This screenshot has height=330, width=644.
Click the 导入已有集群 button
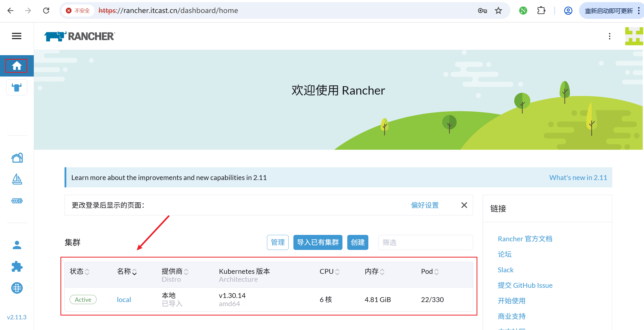[x=318, y=242]
